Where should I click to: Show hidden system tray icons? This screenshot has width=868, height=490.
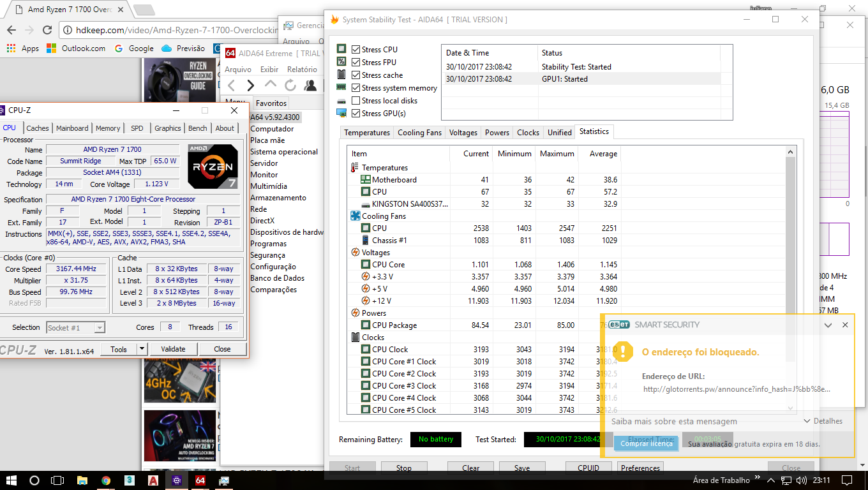pyautogui.click(x=770, y=480)
